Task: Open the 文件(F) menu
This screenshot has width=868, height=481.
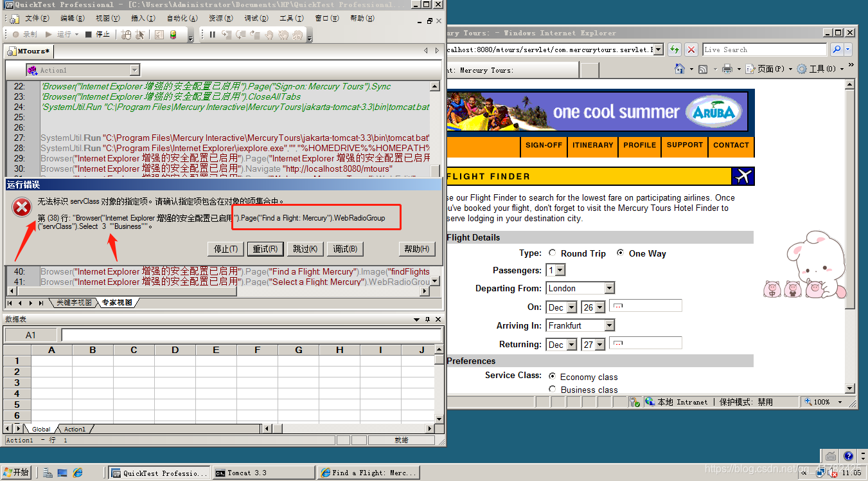Action: pyautogui.click(x=37, y=19)
